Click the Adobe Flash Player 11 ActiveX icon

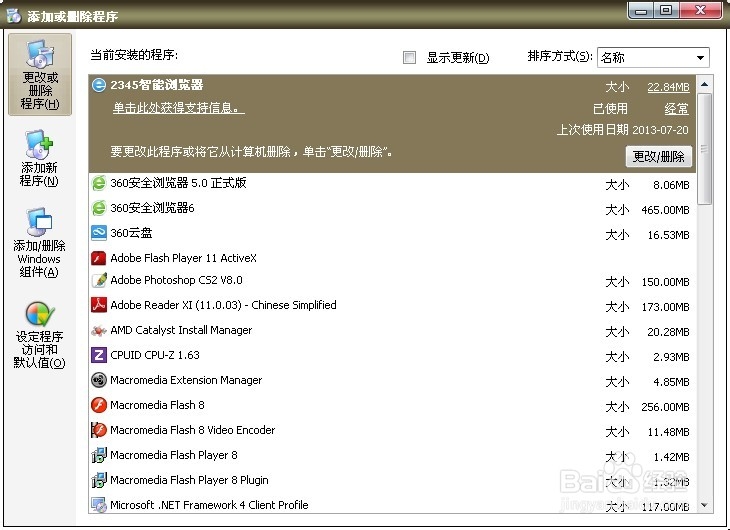click(99, 258)
